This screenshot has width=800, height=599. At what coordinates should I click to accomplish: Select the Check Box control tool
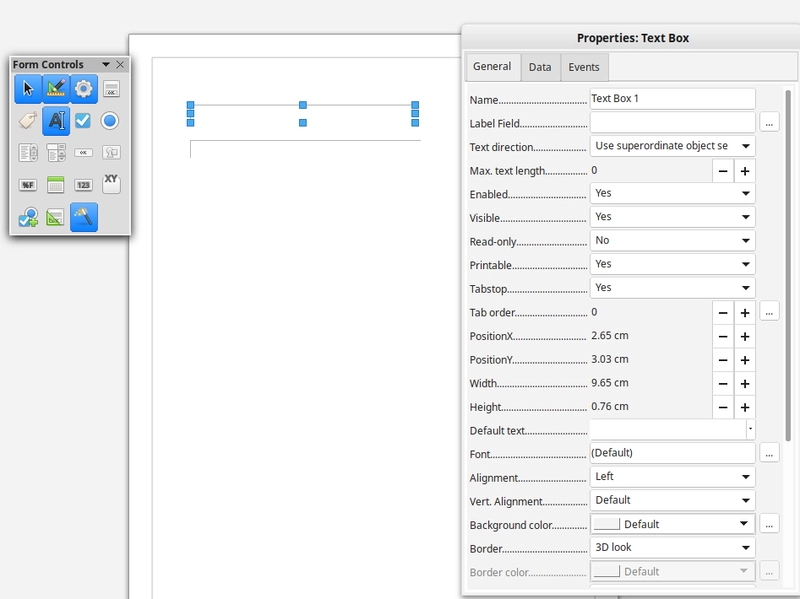[x=83, y=121]
